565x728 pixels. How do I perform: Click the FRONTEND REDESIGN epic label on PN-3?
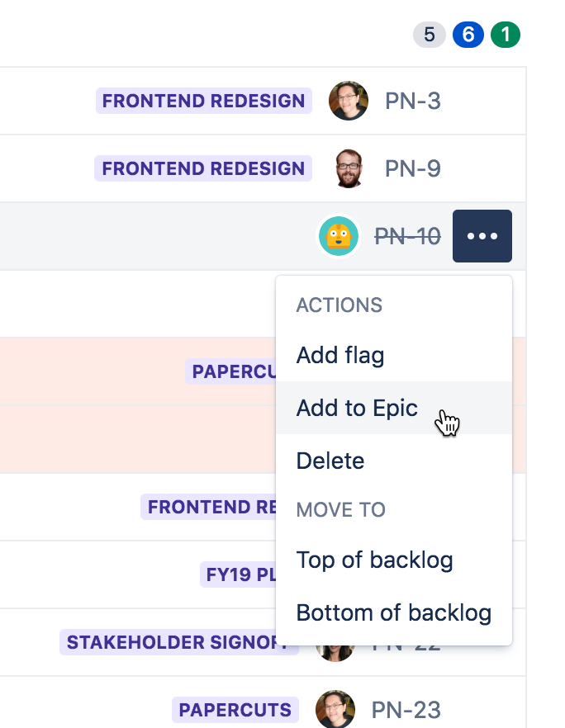pos(204,101)
